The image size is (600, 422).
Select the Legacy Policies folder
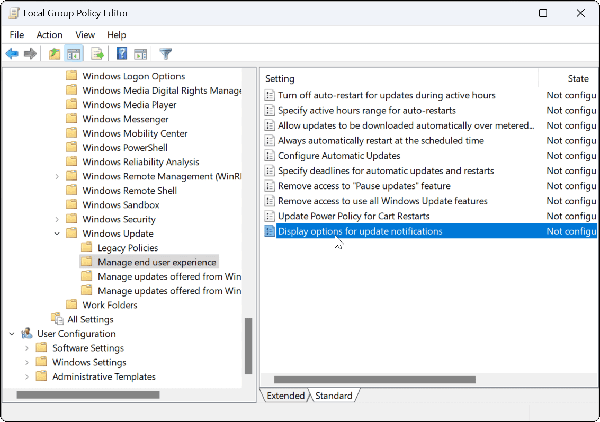127,248
